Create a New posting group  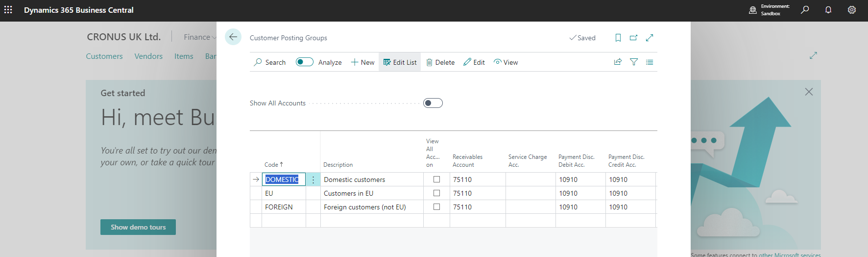pos(362,62)
